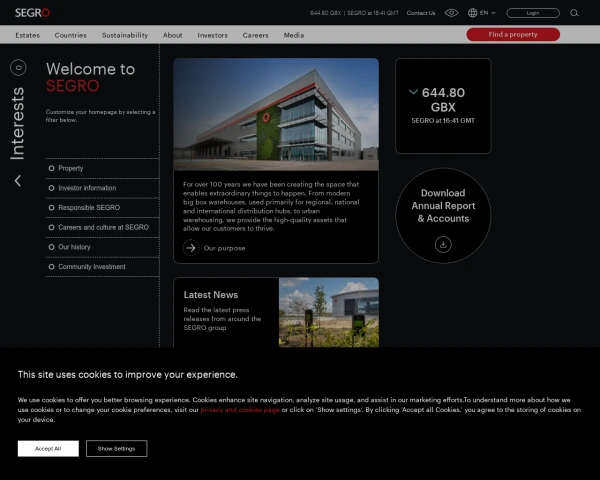This screenshot has height=480, width=600.
Task: Open the Media menu
Action: coord(294,35)
